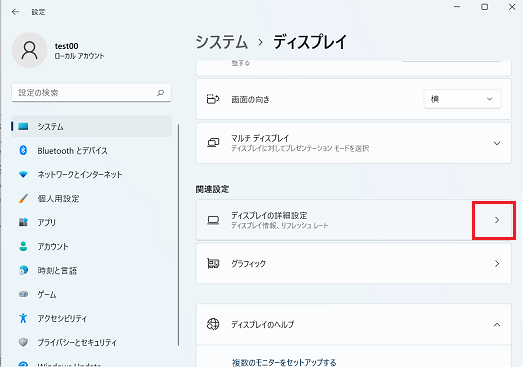Open プライバシーとセキュリティ settings page

[x=91, y=342]
